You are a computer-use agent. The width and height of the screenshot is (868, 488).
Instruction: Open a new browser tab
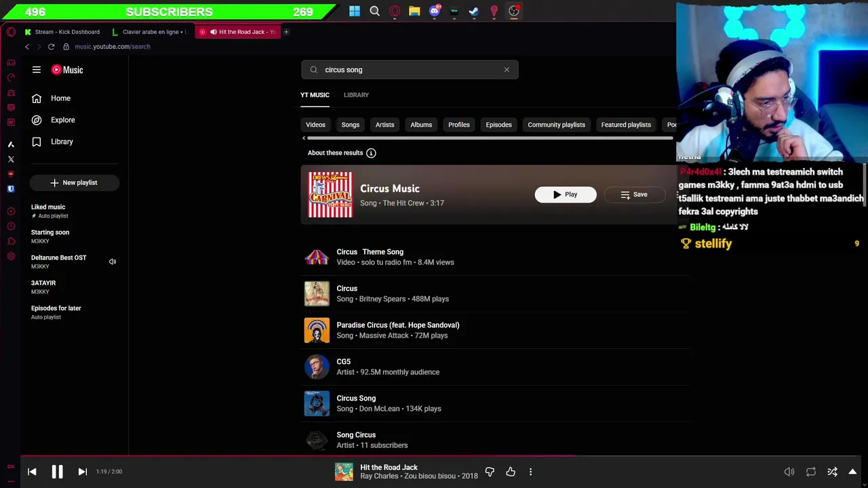(286, 32)
